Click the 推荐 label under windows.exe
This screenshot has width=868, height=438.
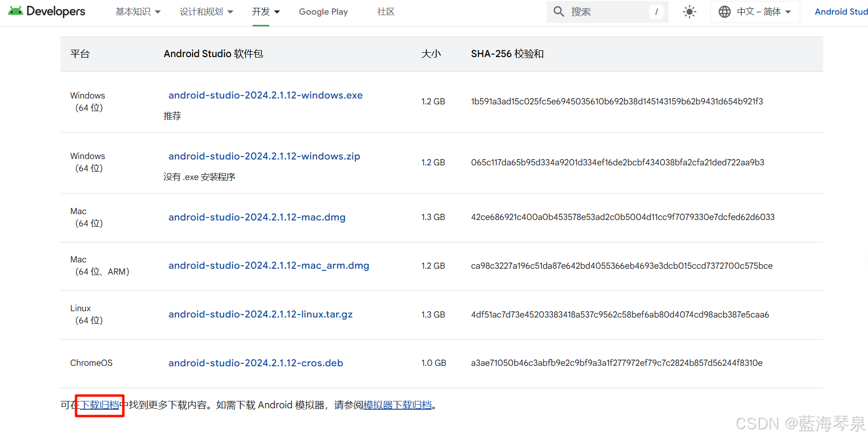click(173, 116)
